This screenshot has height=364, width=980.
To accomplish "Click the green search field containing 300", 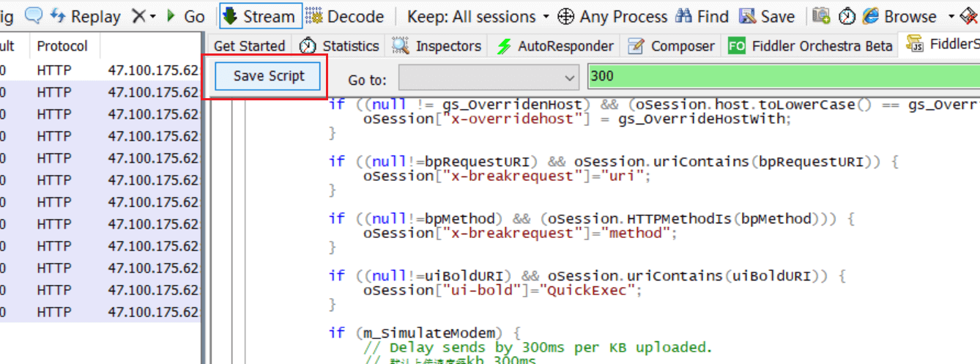I will pos(784,76).
